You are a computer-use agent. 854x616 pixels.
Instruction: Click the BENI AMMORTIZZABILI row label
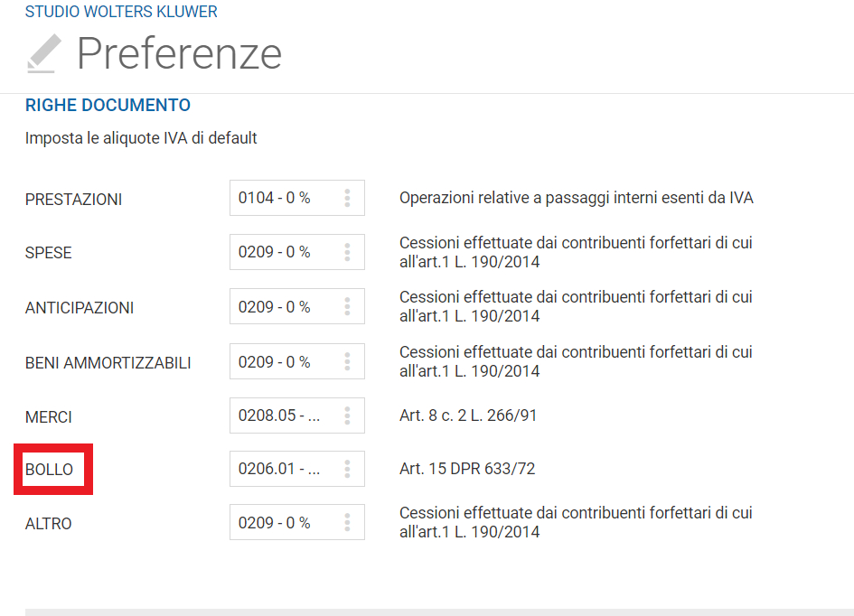108,362
